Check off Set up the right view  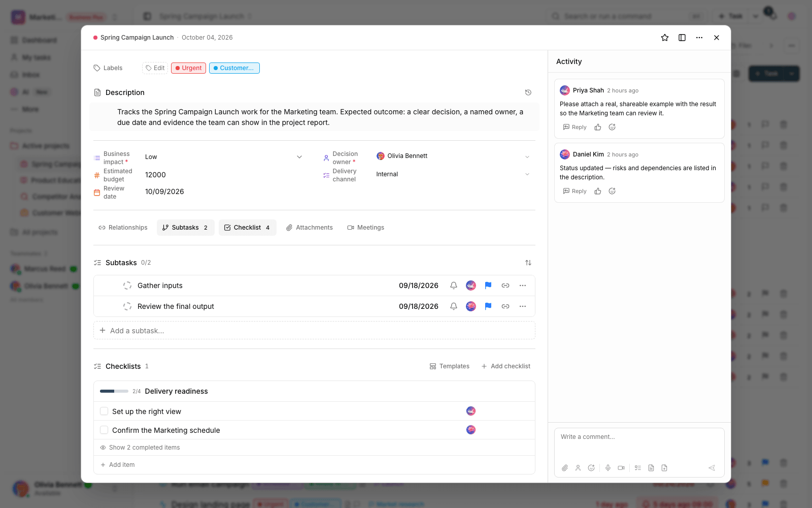pos(104,411)
